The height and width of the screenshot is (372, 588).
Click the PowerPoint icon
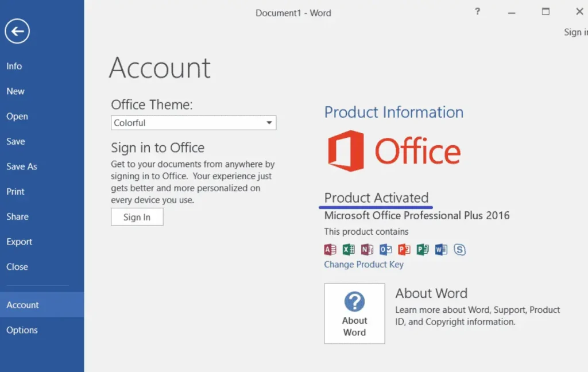pyautogui.click(x=404, y=249)
